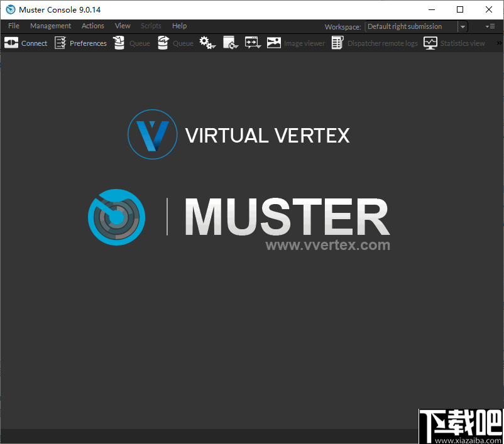
Task: Click the File menu
Action: click(13, 26)
